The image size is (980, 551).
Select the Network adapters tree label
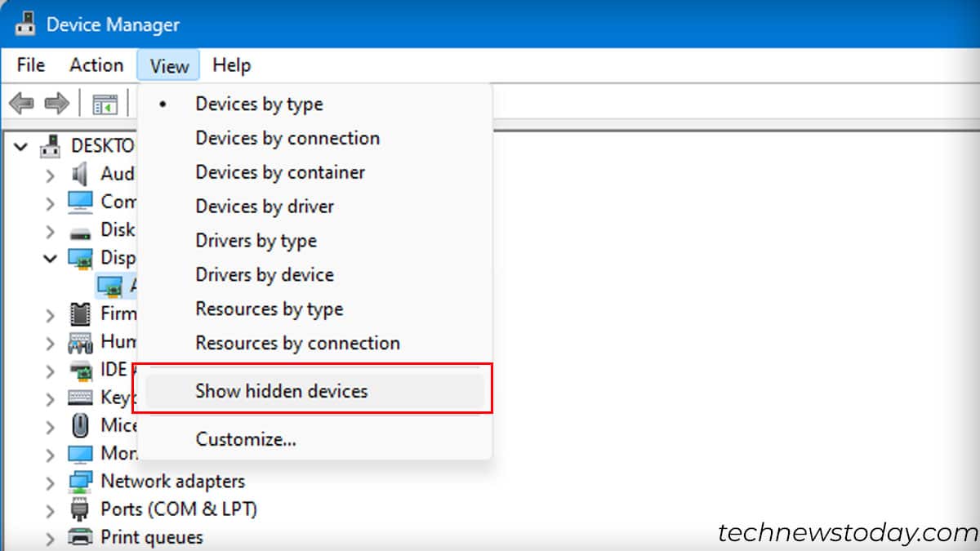point(172,482)
